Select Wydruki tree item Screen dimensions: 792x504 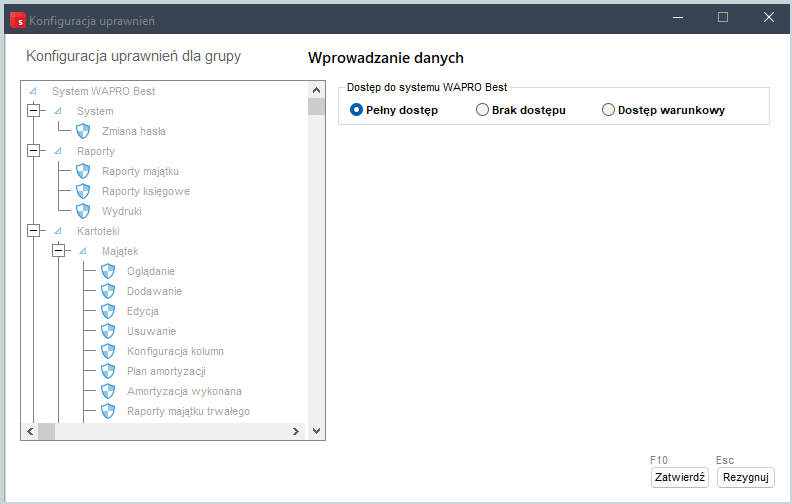point(122,211)
